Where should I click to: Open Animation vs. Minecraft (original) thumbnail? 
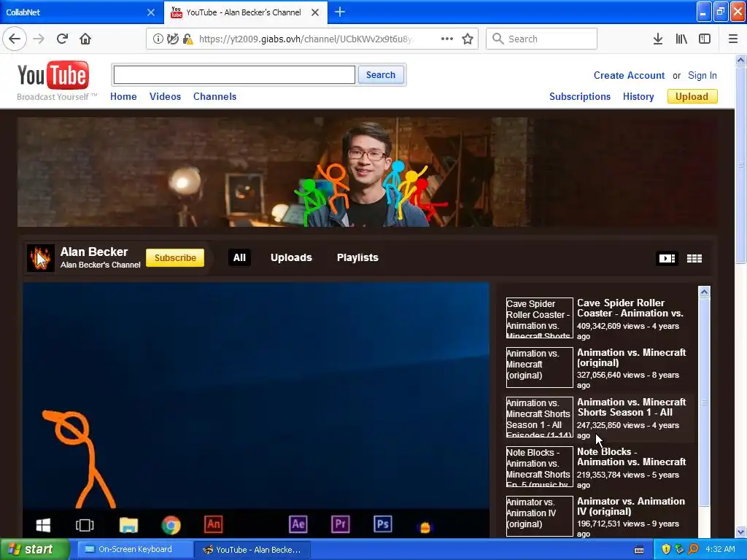click(x=539, y=367)
